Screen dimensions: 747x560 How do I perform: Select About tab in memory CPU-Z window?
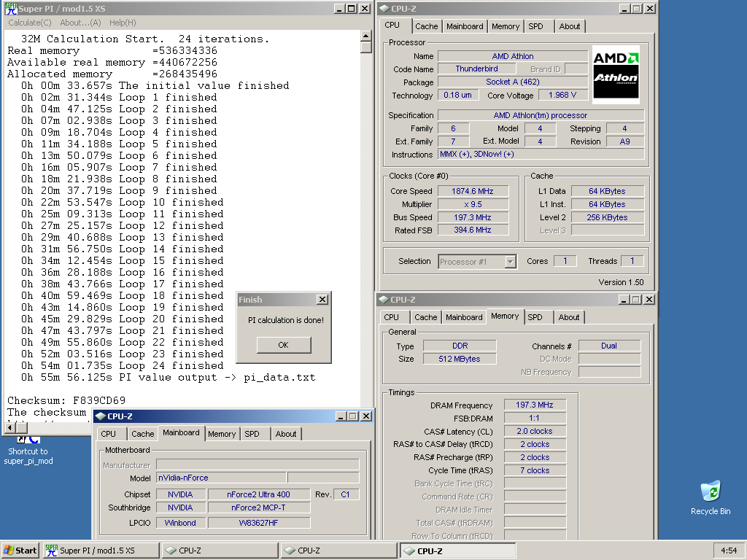tap(569, 317)
